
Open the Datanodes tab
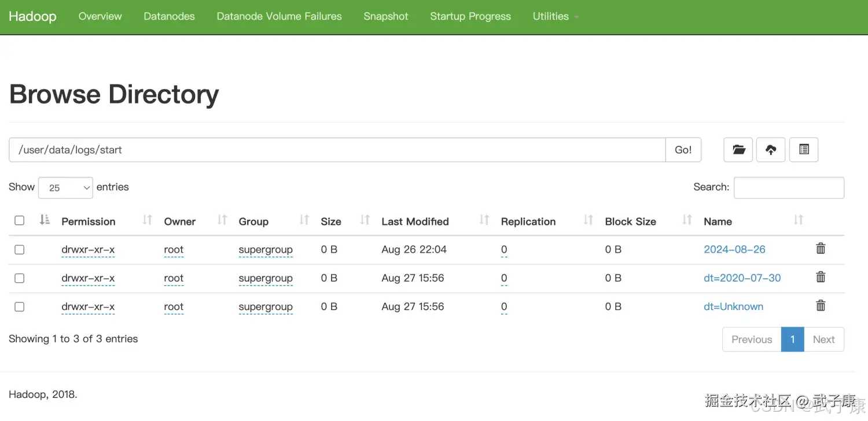pos(169,17)
